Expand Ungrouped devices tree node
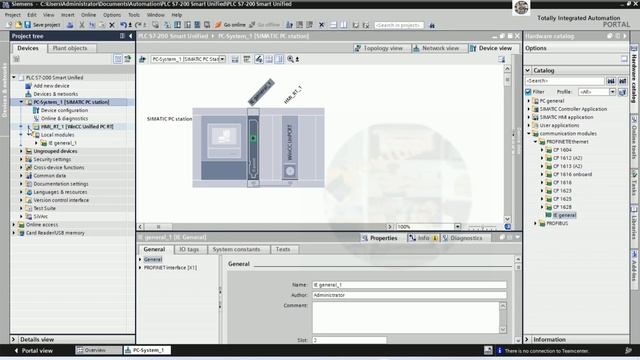This screenshot has height=360, width=640. [21, 151]
